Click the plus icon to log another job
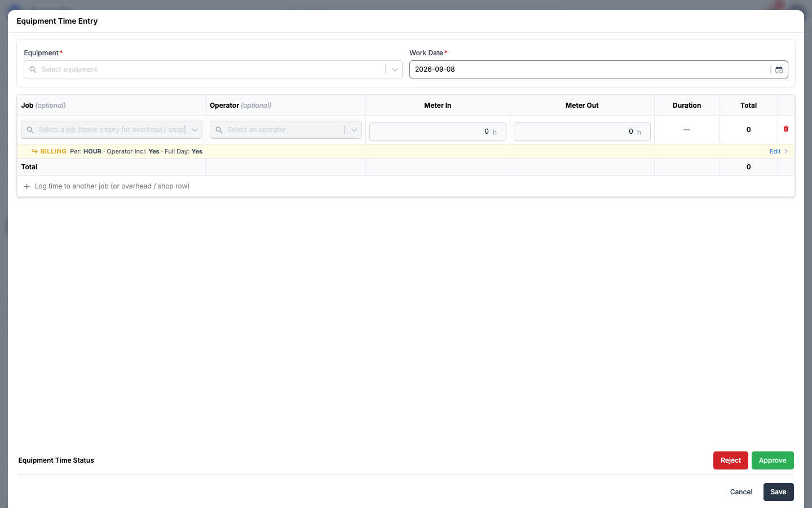Viewport: 812px width, 518px height. pos(27,186)
